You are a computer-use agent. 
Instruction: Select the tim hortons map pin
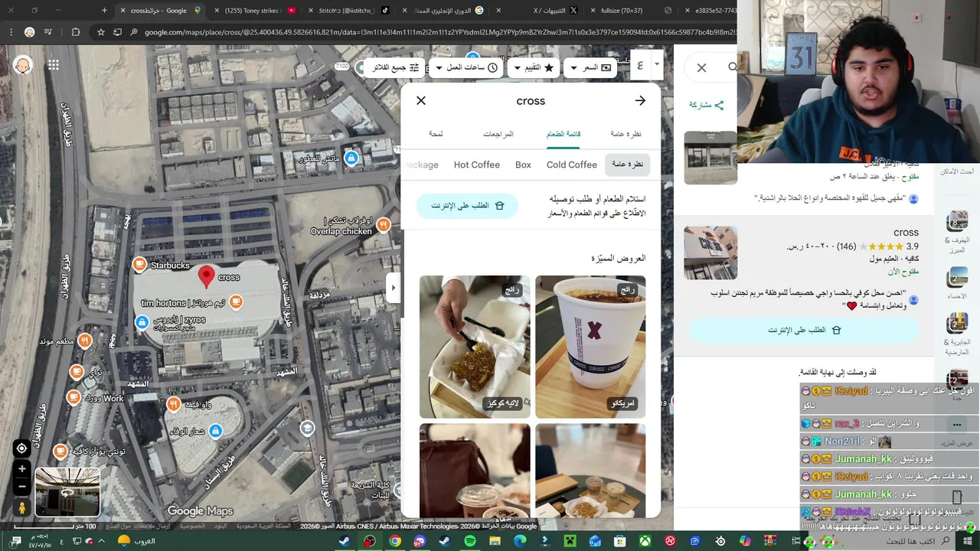click(x=236, y=302)
